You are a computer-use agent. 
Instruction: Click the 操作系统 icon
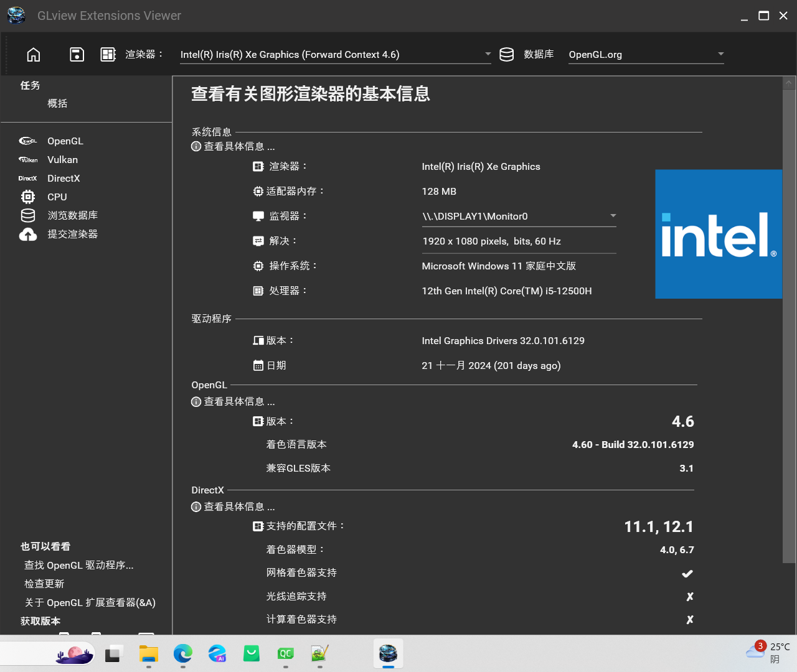pos(258,266)
